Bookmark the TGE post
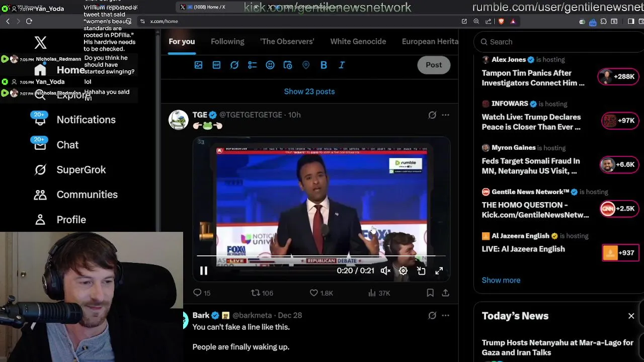644x362 pixels. (430, 293)
